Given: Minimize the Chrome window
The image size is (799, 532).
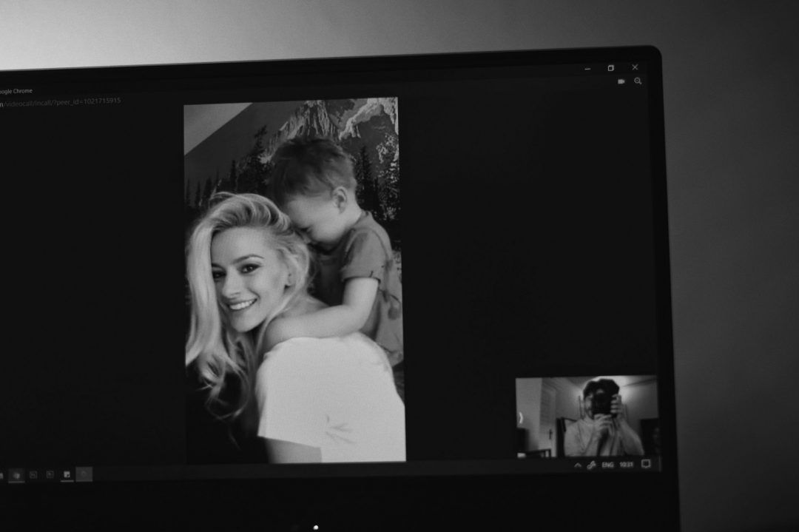Looking at the screenshot, I should click(587, 69).
